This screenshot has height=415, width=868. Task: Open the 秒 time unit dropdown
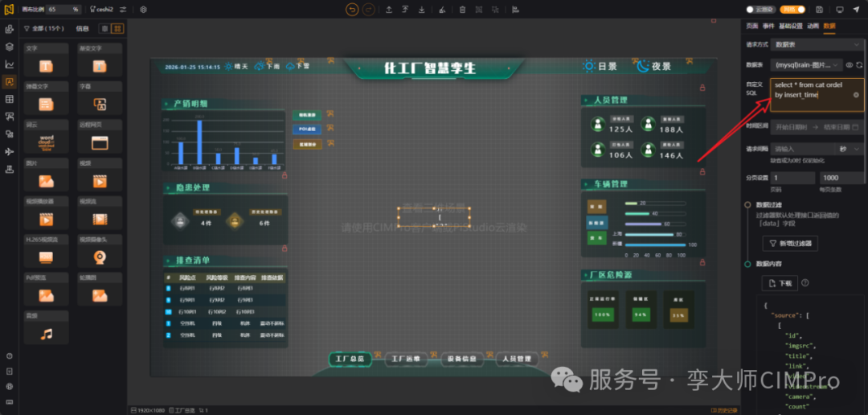[x=849, y=149]
